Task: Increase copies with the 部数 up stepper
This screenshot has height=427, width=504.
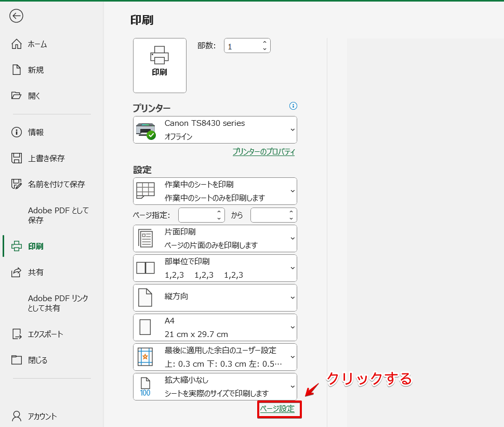Action: 266,42
